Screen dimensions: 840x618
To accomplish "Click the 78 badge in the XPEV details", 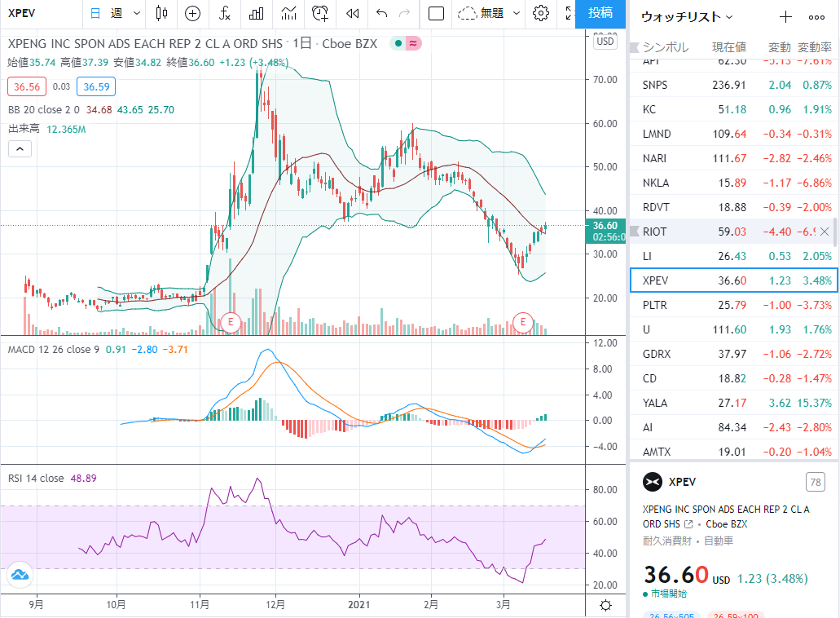I will pyautogui.click(x=816, y=482).
